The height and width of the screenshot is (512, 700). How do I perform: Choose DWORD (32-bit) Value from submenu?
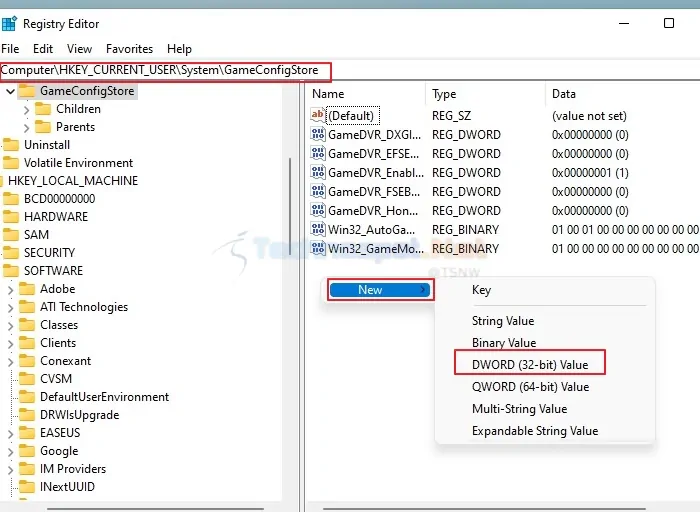click(x=530, y=365)
